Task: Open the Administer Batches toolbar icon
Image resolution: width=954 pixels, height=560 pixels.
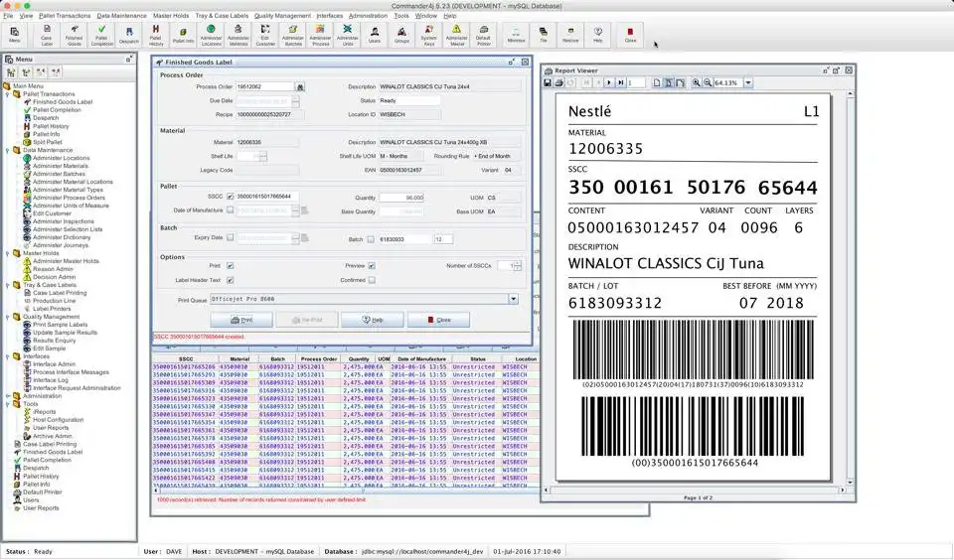Action: 292,36
